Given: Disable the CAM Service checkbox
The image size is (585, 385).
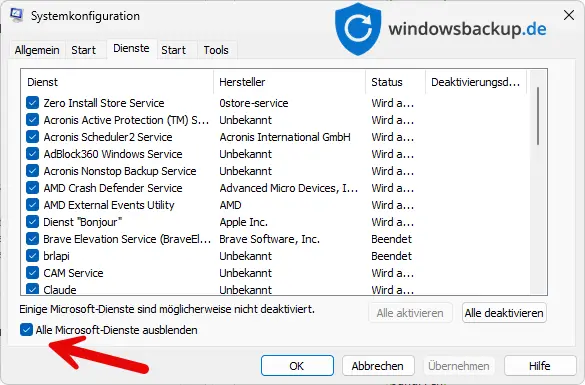Looking at the screenshot, I should [x=32, y=273].
